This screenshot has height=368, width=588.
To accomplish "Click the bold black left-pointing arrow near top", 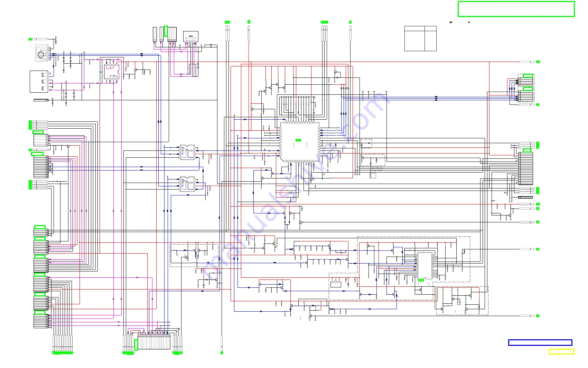I will (x=450, y=22).
